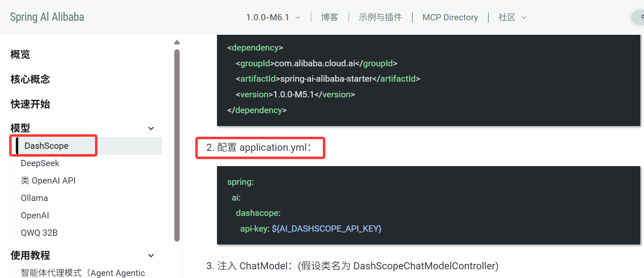Click the ${AI_DASHSCOPE_API_KEY} value
The height and width of the screenshot is (278, 644).
point(327,229)
